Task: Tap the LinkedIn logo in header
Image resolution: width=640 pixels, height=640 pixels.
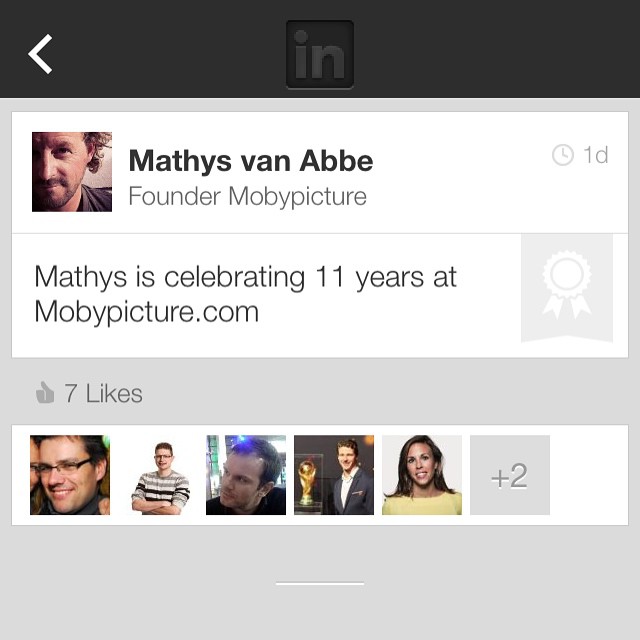Action: click(320, 55)
